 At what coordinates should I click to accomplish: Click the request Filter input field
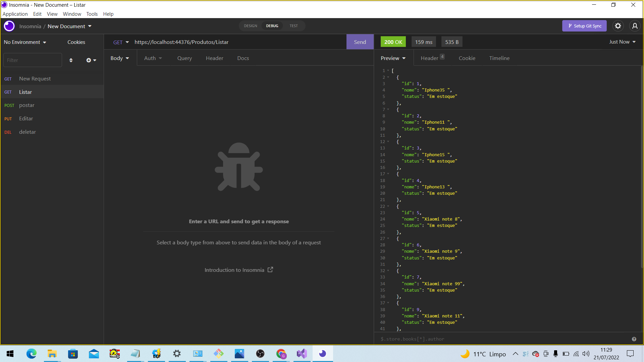click(x=33, y=60)
